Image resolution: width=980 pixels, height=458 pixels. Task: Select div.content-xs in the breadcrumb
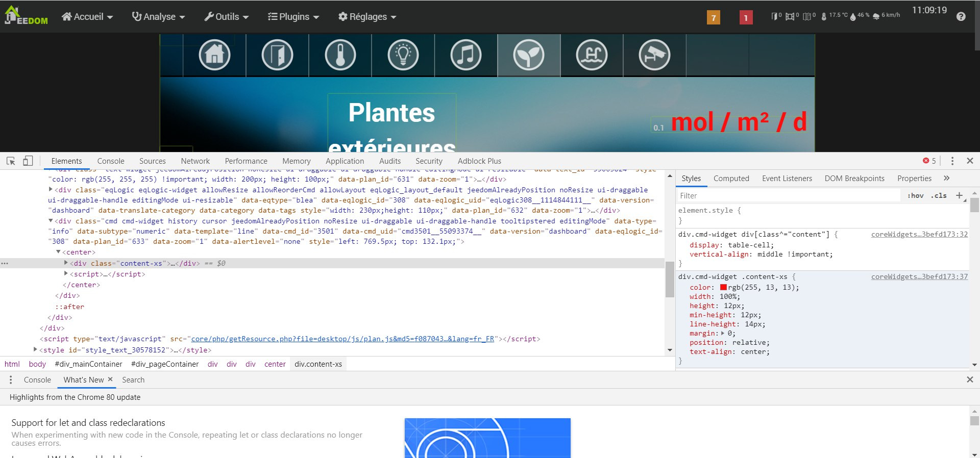click(x=318, y=364)
